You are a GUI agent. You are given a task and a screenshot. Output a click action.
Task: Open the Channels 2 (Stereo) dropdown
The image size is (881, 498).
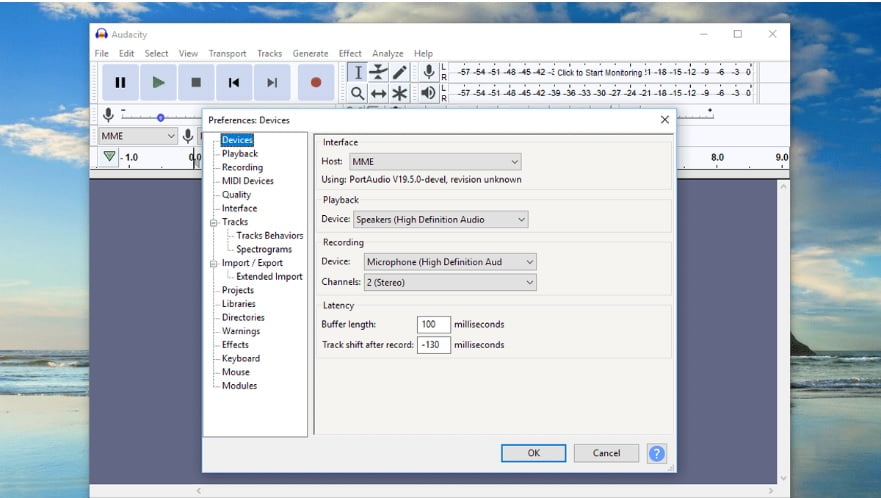450,283
